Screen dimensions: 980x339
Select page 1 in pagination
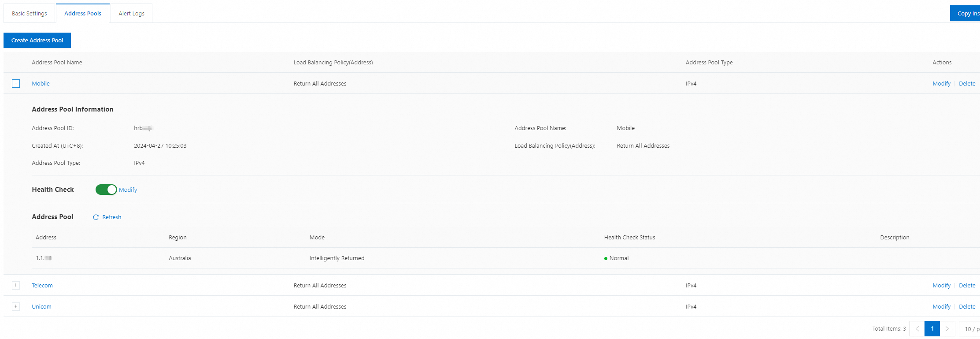(932, 329)
